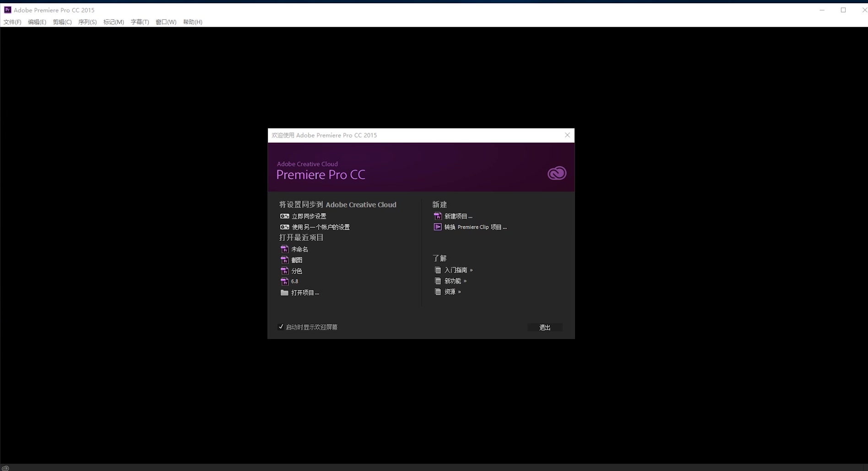868x471 pixels.
Task: Open the 标记(M) menu
Action: (114, 22)
